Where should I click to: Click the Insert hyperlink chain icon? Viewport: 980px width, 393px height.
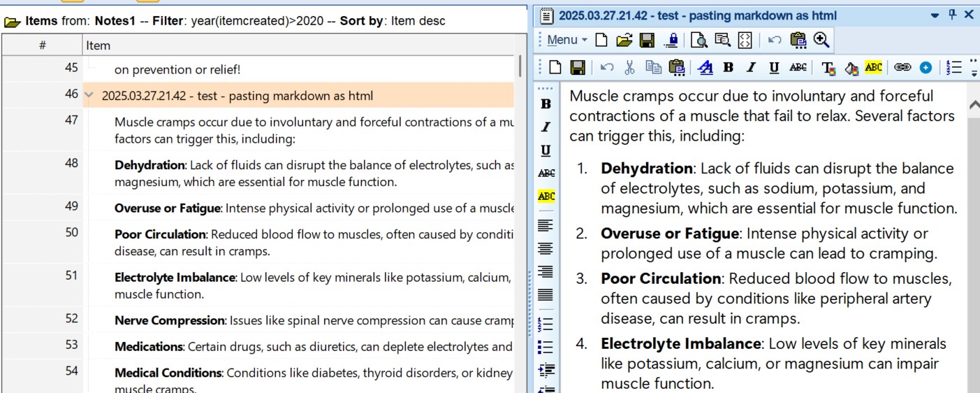[902, 67]
